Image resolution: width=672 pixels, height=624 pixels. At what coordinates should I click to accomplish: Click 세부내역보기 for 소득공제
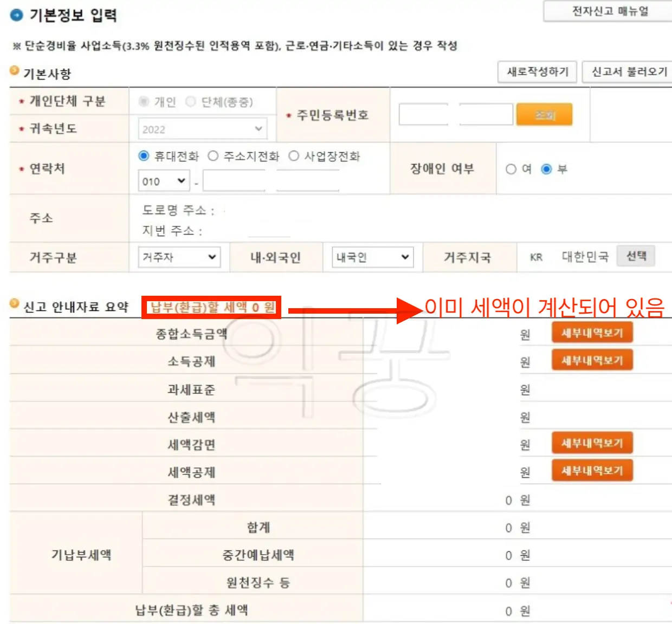(592, 360)
